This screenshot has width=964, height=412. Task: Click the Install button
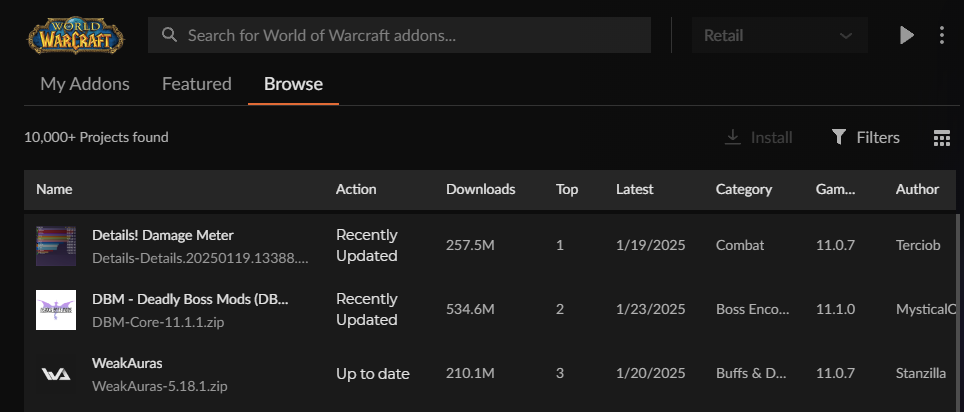pyautogui.click(x=759, y=137)
